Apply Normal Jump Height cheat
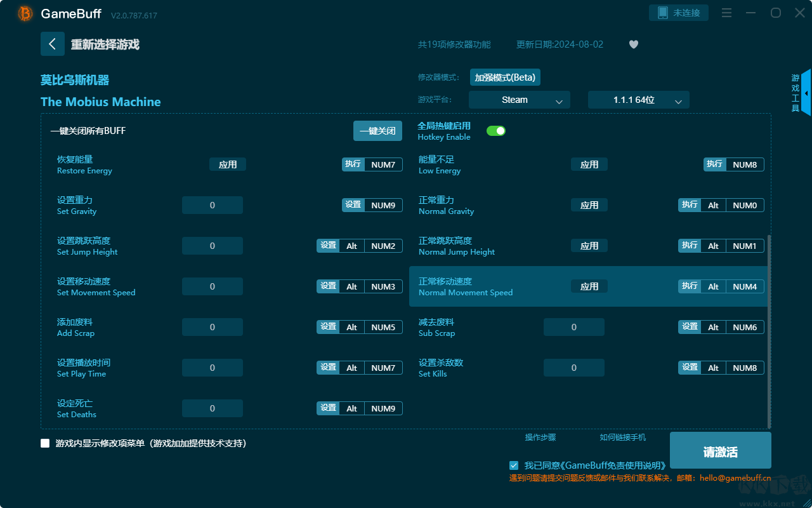812x508 pixels. tap(589, 246)
